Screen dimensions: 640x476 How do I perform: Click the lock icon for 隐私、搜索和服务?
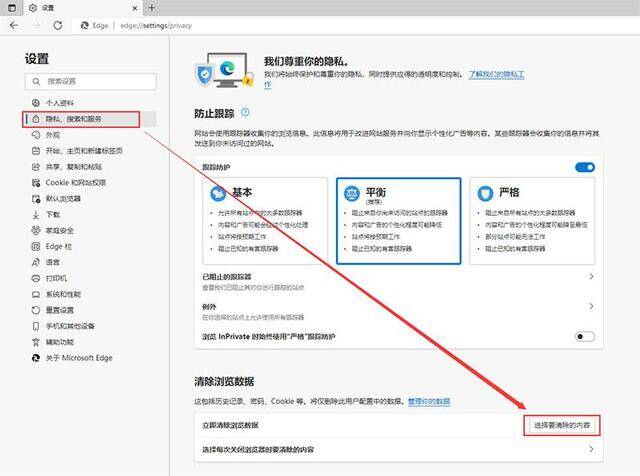point(36,119)
